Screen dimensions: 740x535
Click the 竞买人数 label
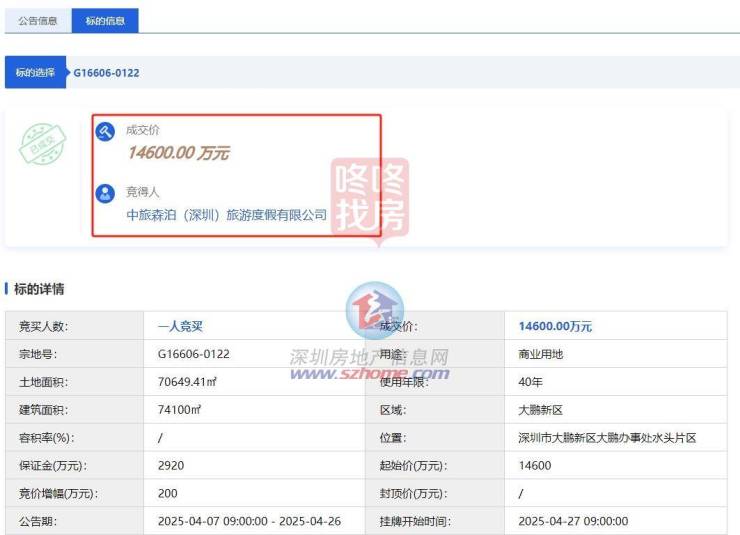click(43, 326)
